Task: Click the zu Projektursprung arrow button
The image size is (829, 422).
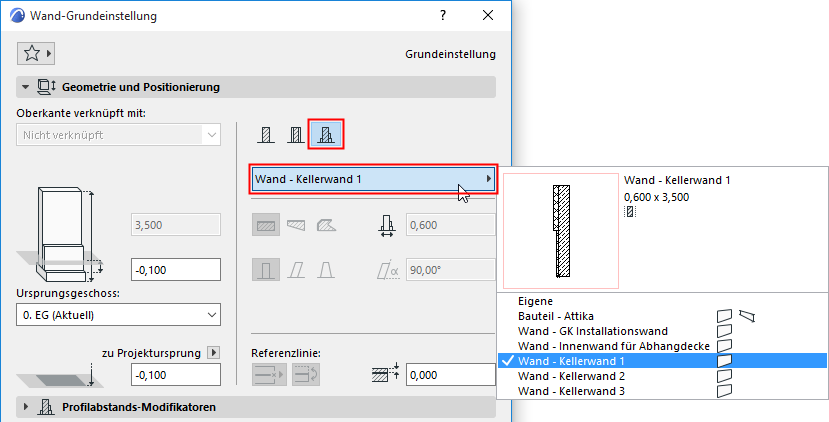Action: coord(213,352)
